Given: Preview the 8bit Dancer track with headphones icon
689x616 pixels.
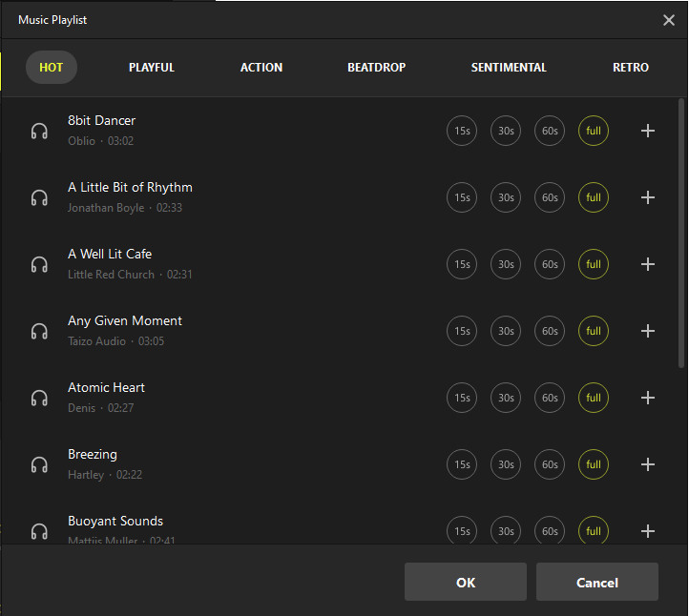Looking at the screenshot, I should 39,131.
